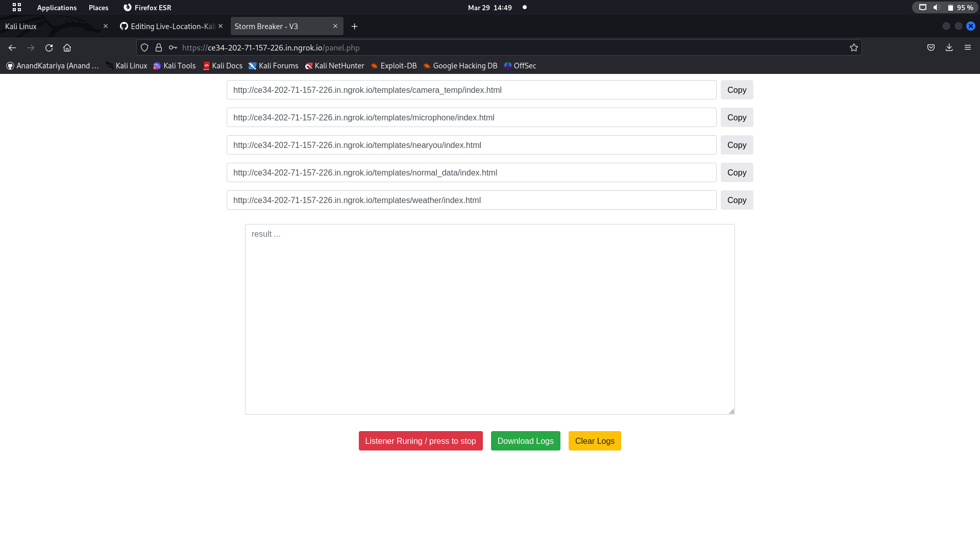This screenshot has height=551, width=980.
Task: Open the downloads panel icon
Action: 949,47
